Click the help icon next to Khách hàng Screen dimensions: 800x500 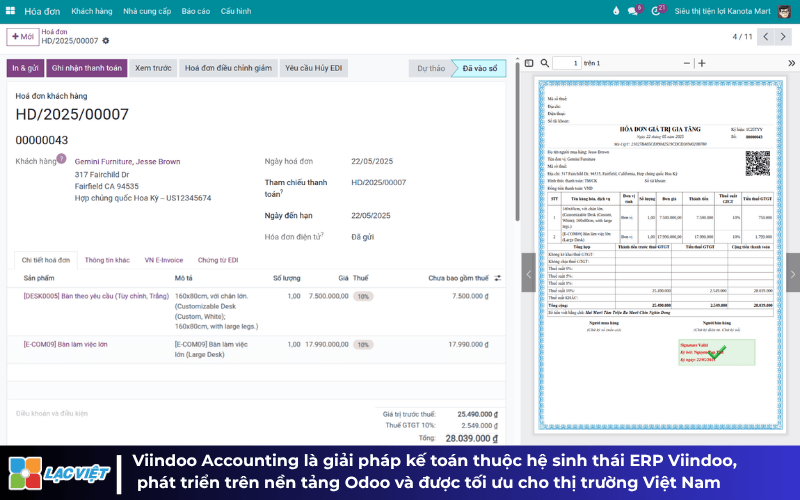[x=61, y=159]
